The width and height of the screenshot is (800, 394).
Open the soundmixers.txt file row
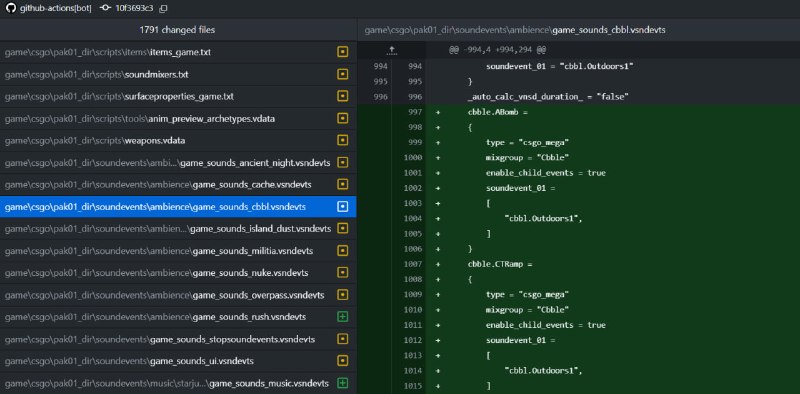(178, 75)
